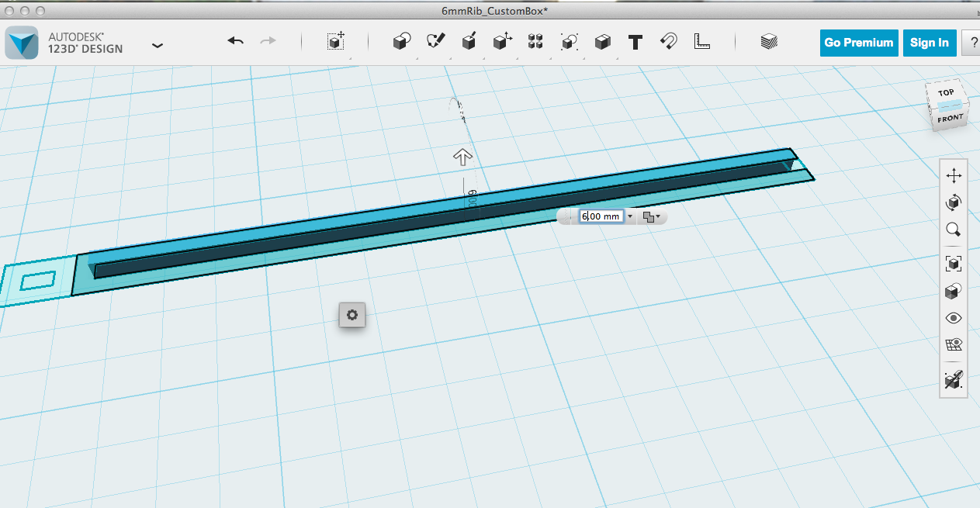The height and width of the screenshot is (508, 980).
Task: Open the materials and outlines display options
Action: click(954, 292)
